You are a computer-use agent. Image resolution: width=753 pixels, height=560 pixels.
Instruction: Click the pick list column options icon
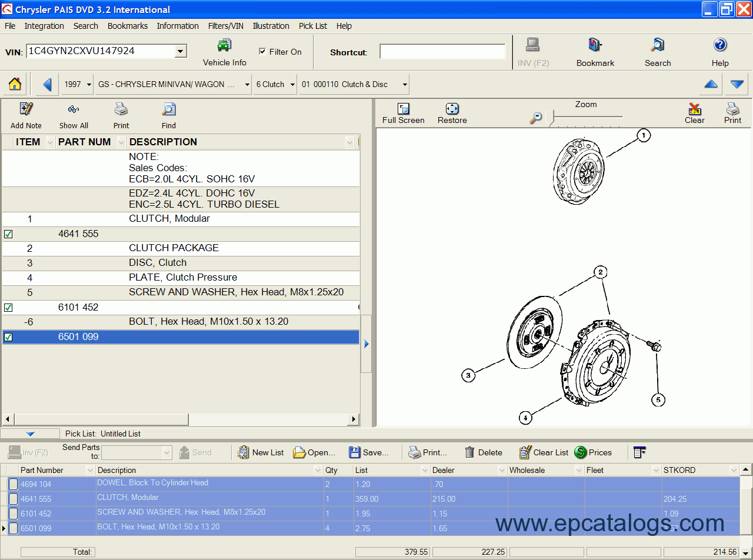point(639,452)
